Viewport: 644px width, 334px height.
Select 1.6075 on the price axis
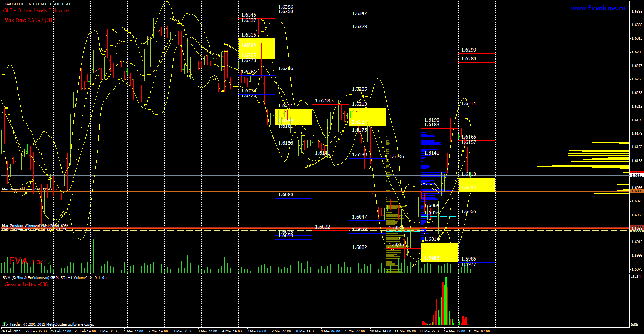click(637, 201)
